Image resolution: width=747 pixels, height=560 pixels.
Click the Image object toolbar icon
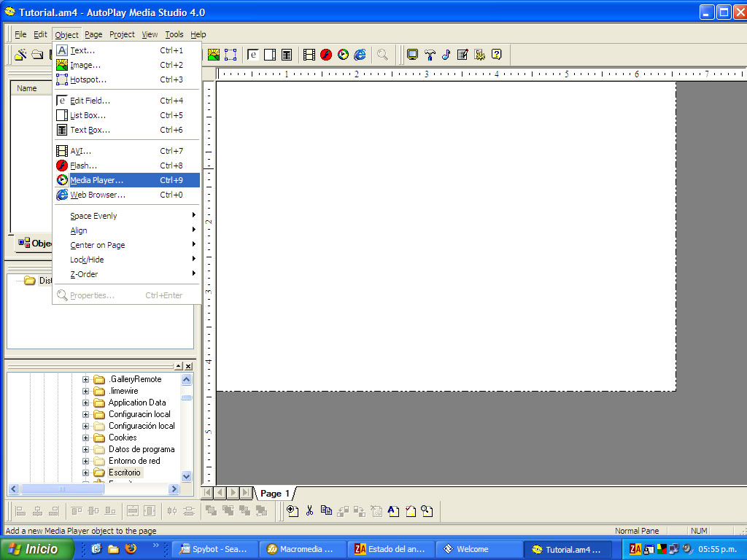[x=214, y=55]
